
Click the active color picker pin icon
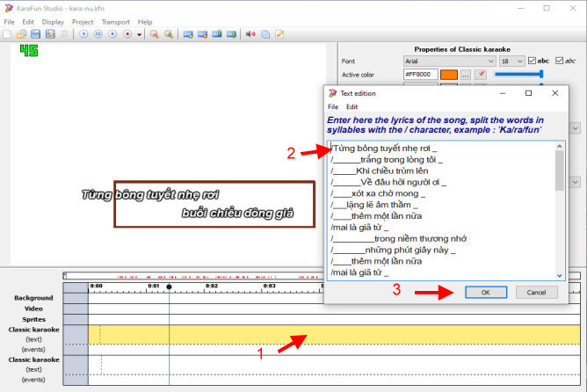tap(481, 76)
